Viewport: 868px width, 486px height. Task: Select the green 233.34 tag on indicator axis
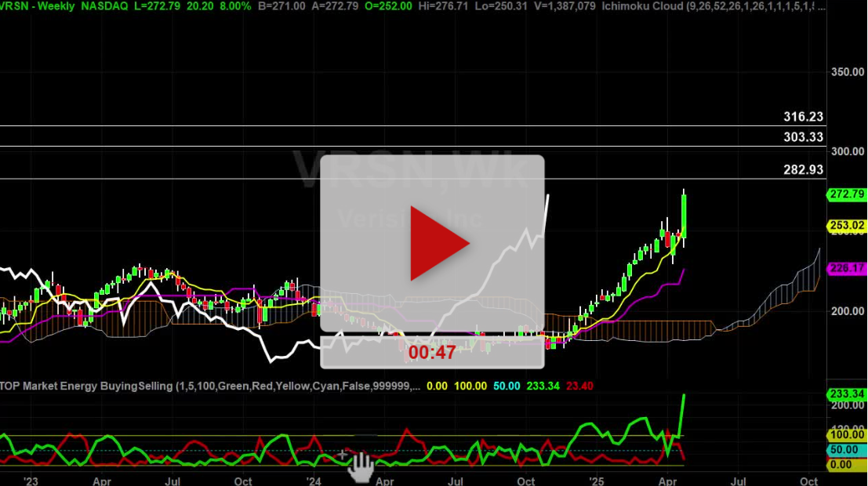[x=846, y=394]
